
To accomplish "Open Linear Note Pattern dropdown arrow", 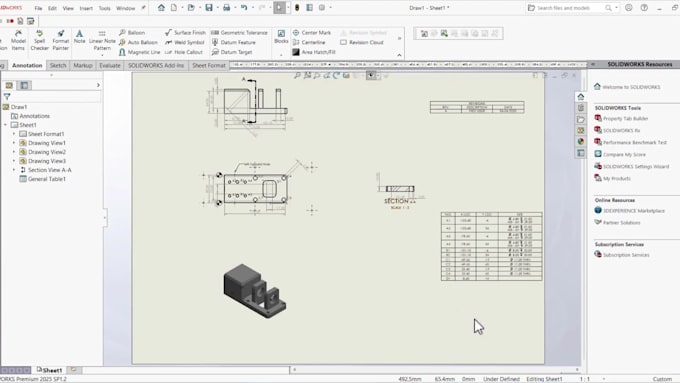I will 102,55.
